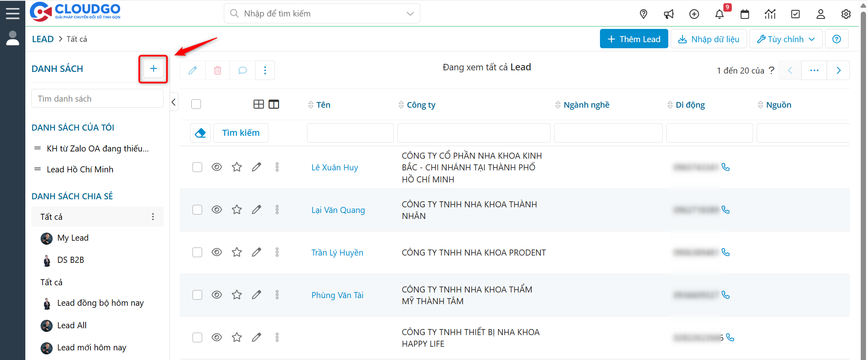The image size is (868, 360).
Task: Toggle the select-all header checkbox
Action: [x=196, y=104]
